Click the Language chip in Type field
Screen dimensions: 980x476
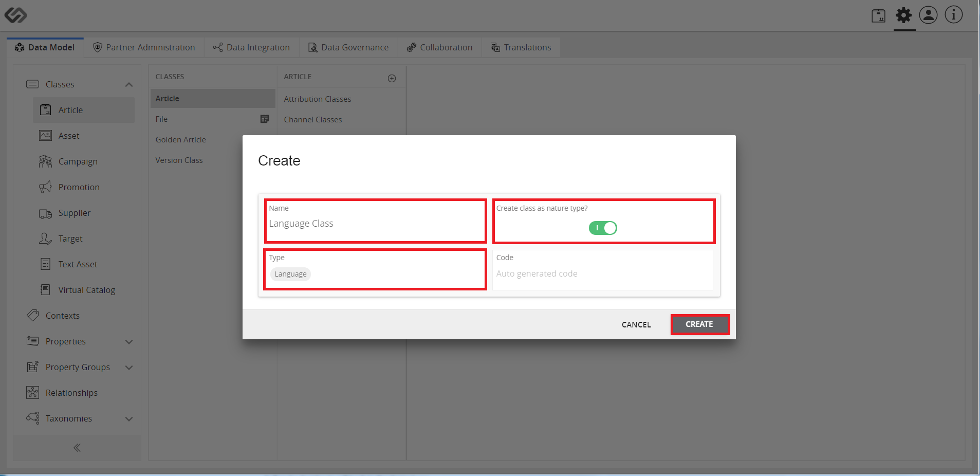click(x=290, y=274)
